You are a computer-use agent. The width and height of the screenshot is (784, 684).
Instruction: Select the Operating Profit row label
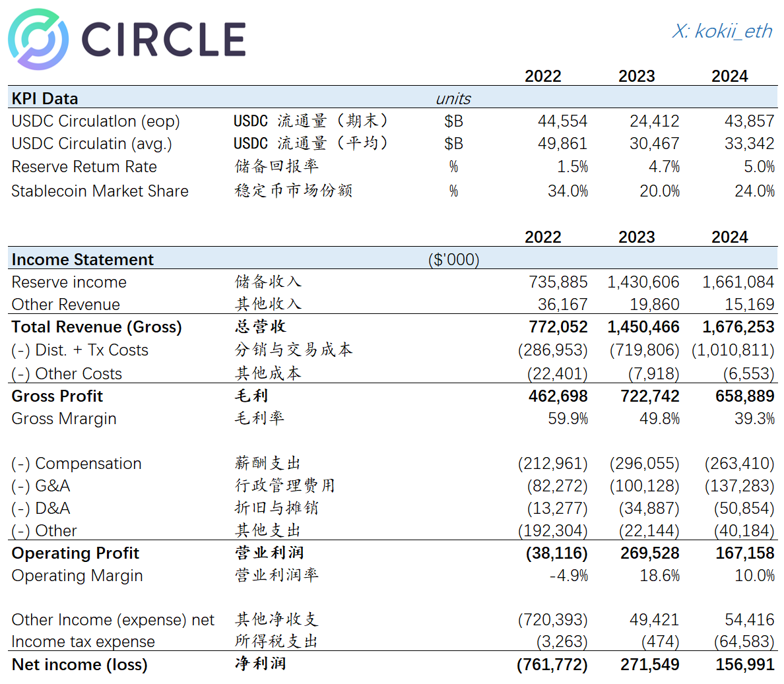pyautogui.click(x=75, y=553)
